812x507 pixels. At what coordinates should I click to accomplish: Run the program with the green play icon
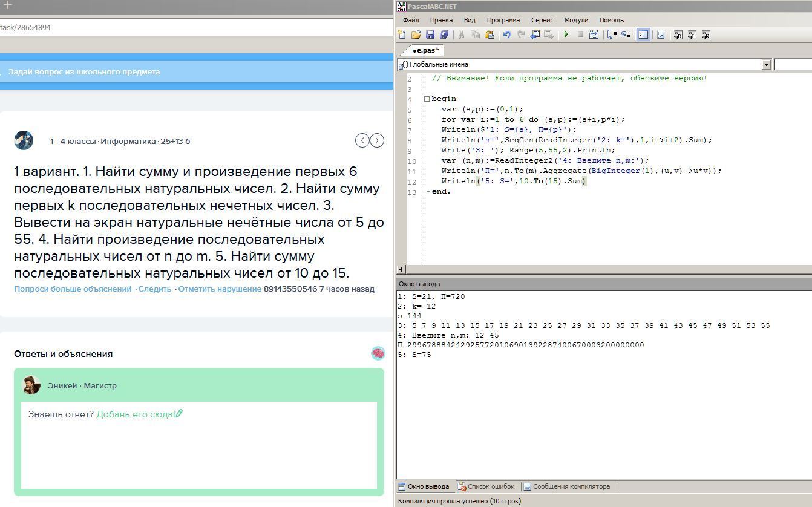coord(566,35)
